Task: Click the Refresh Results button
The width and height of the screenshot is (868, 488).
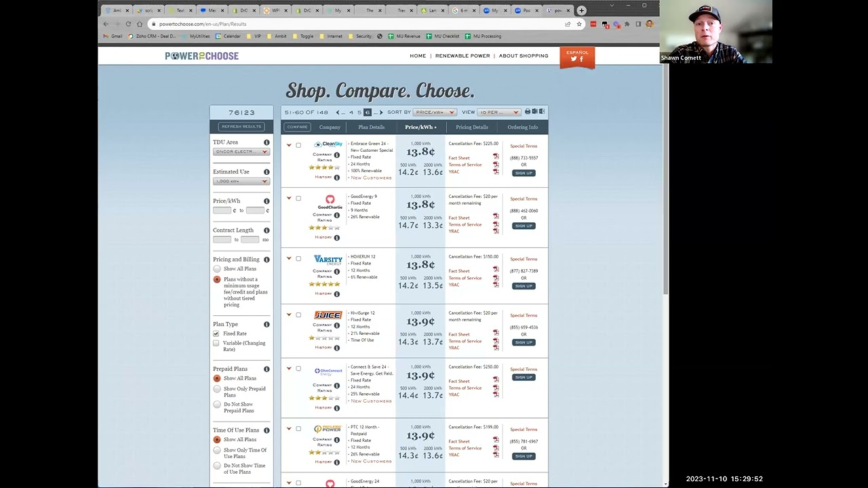Action: [x=241, y=127]
